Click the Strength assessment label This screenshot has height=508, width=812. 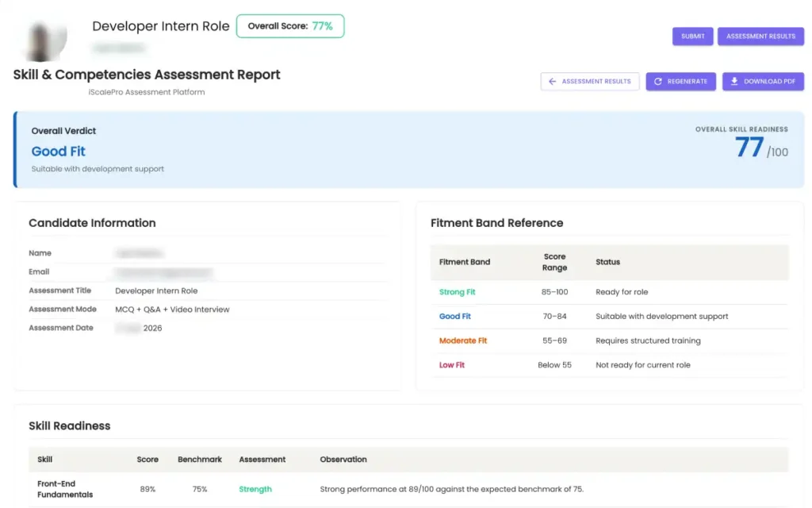point(255,489)
